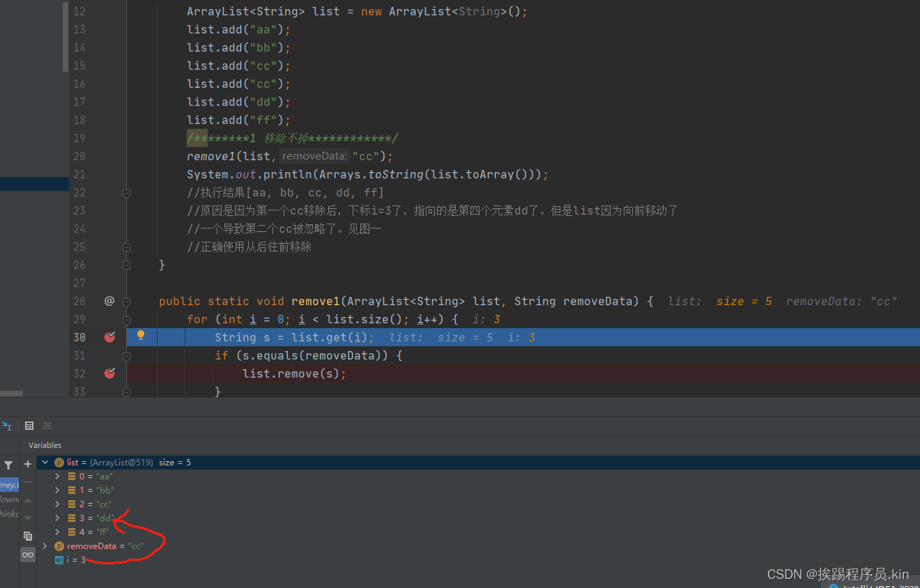
Task: Open the Evaluate Expression calculator icon
Action: point(29,426)
